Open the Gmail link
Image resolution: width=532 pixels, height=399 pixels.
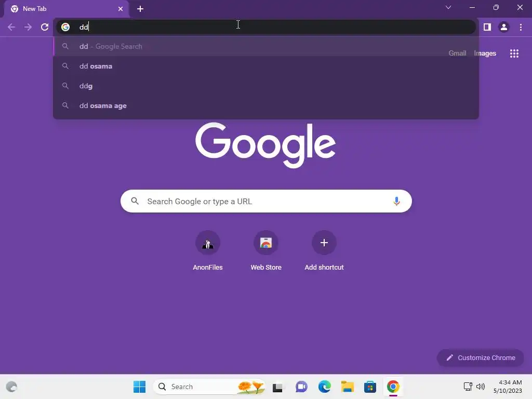[457, 54]
